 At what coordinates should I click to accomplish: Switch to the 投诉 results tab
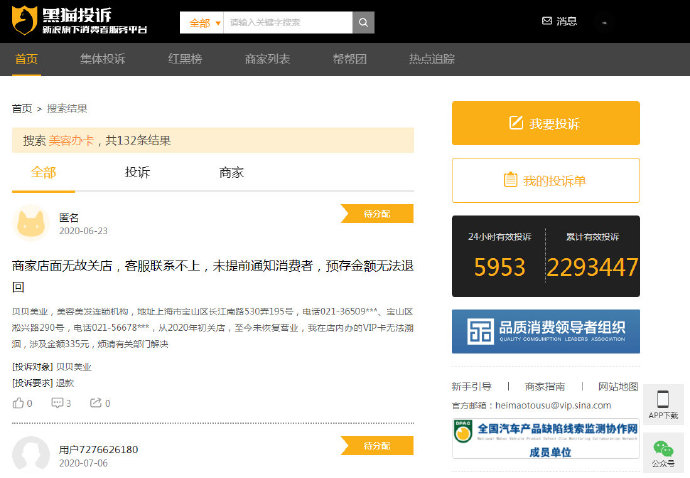click(137, 173)
